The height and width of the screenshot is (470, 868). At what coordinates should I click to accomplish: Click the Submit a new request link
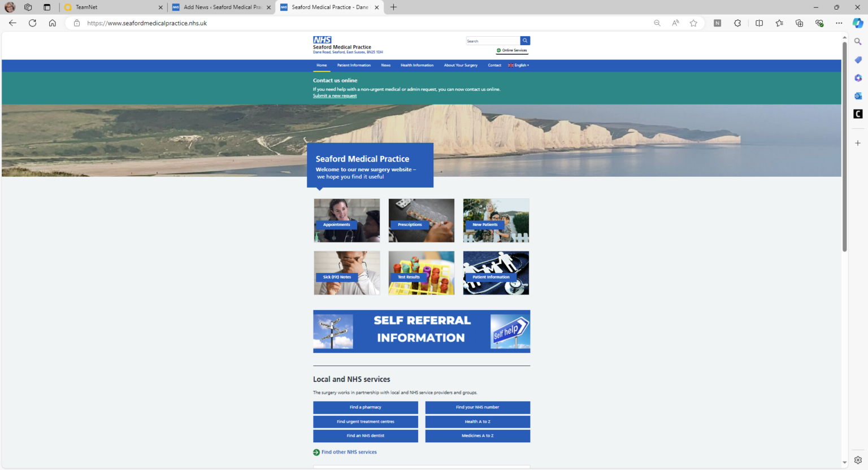(335, 95)
